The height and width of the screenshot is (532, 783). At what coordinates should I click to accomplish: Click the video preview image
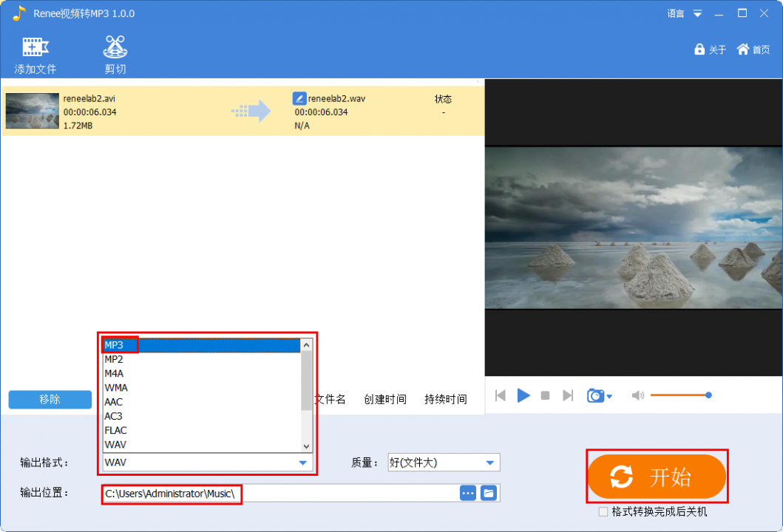point(634,228)
